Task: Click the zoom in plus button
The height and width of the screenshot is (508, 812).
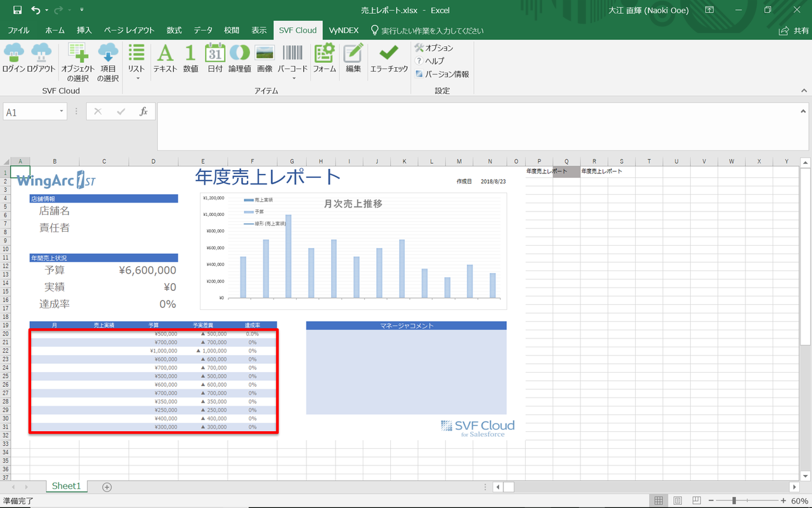Action: 783,501
